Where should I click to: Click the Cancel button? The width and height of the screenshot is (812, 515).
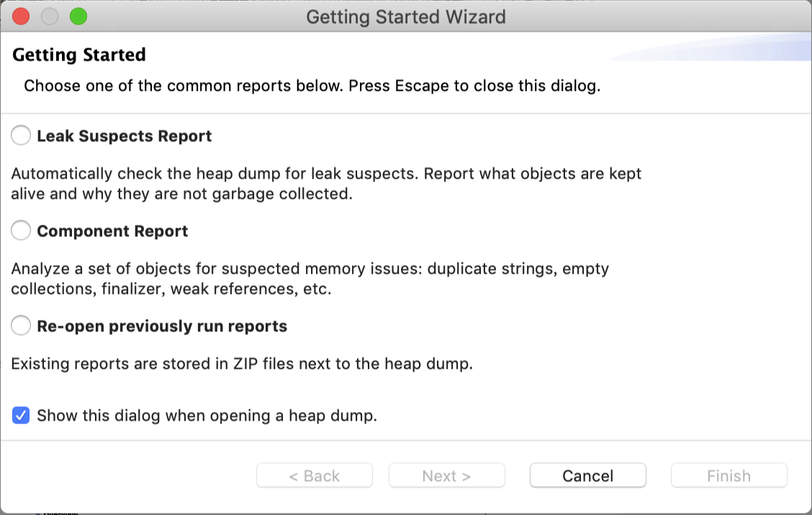coord(587,475)
